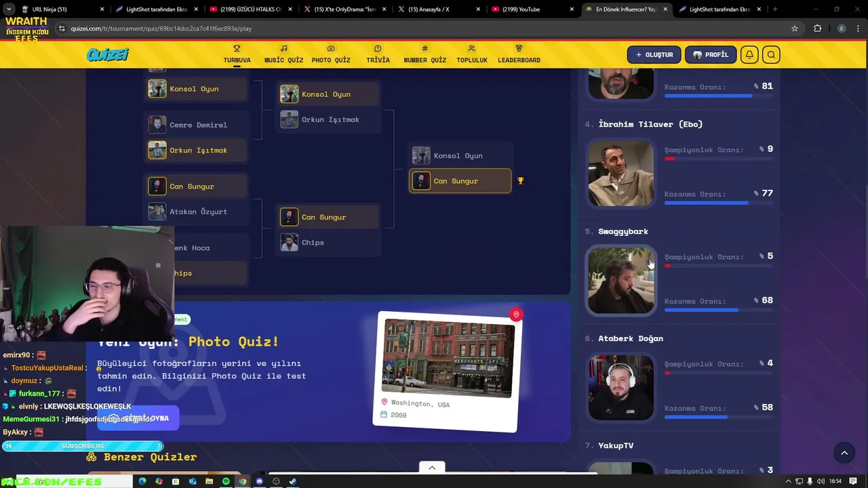Click red location pin on photo card

pyautogui.click(x=516, y=314)
